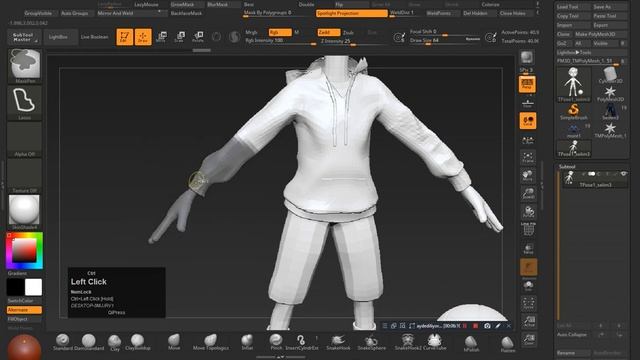Toggle Zadd sculpt mode
Screen dimensions: 640x360
pos(329,32)
